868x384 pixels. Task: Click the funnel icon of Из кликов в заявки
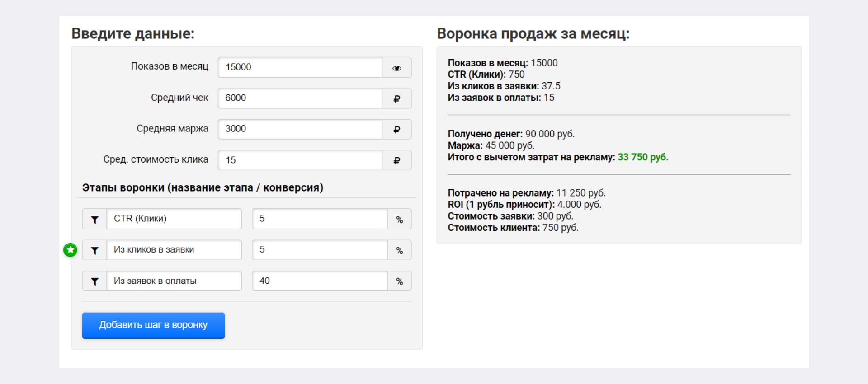pos(94,250)
